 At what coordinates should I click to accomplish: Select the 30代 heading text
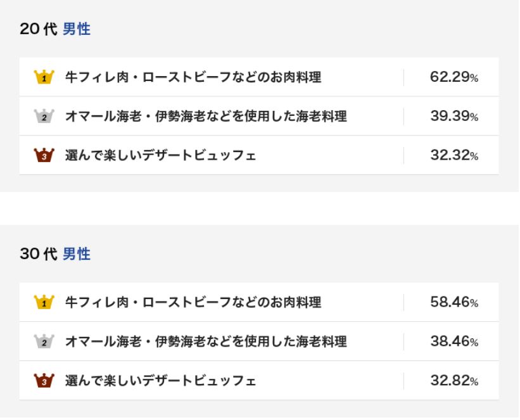38,255
